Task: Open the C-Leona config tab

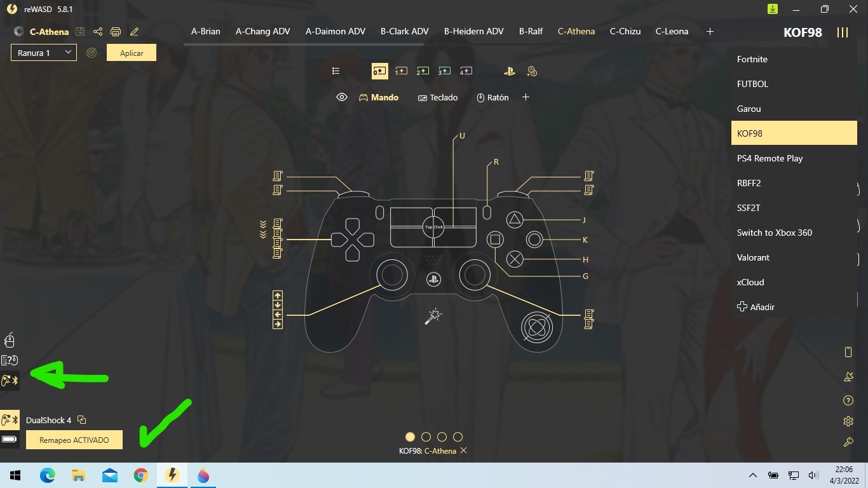Action: click(672, 31)
